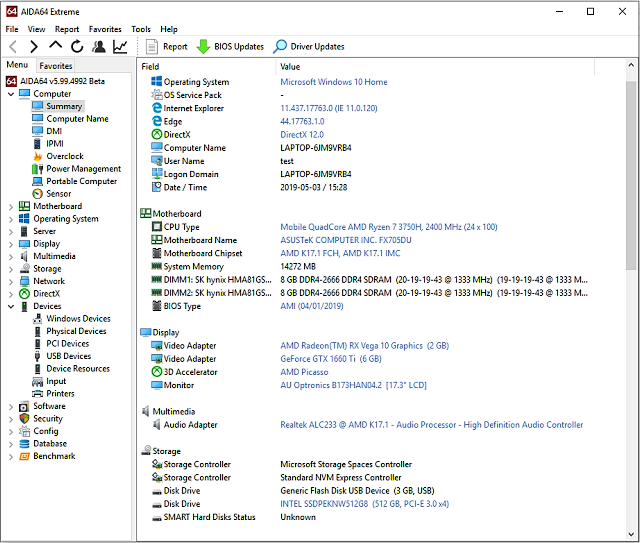This screenshot has height=543, width=640.
Task: Open the Report menu
Action: point(67,29)
